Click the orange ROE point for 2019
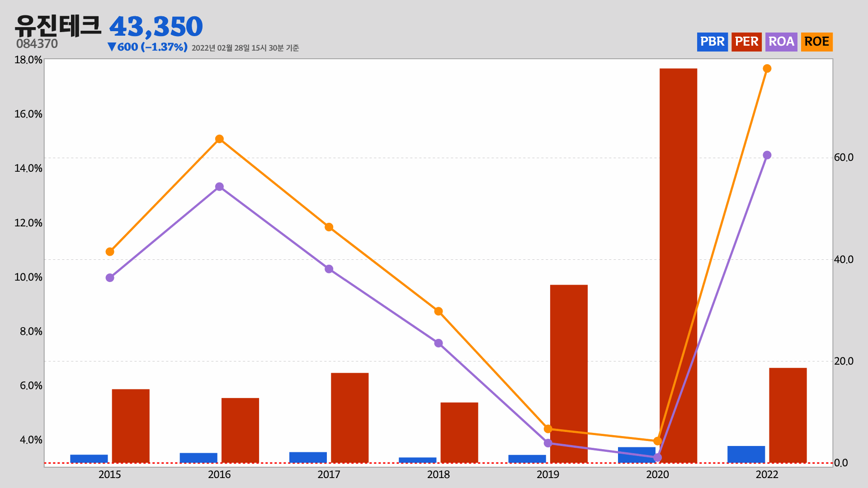868x488 pixels. tap(548, 429)
